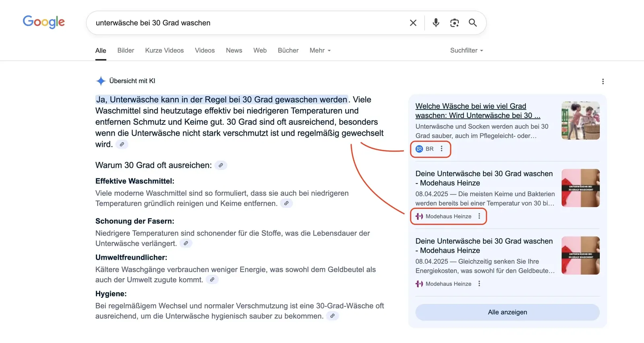Click the 'Umweltfreundlicher:' heading
This screenshot has width=644, height=343.
point(131,257)
